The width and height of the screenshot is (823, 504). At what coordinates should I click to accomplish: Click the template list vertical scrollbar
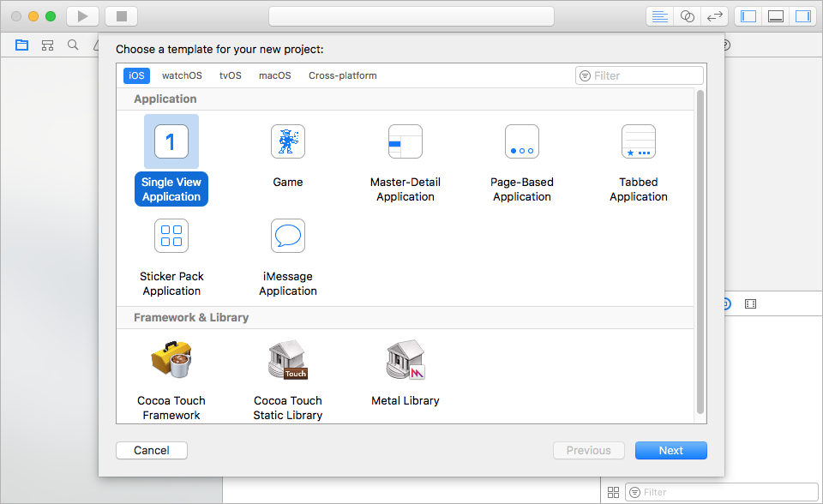[700, 252]
